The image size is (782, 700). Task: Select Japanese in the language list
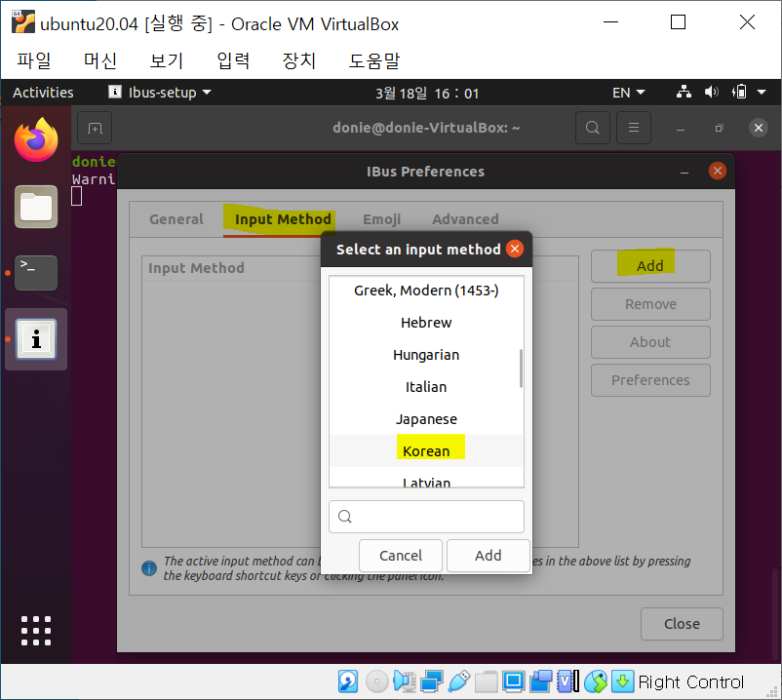click(426, 419)
